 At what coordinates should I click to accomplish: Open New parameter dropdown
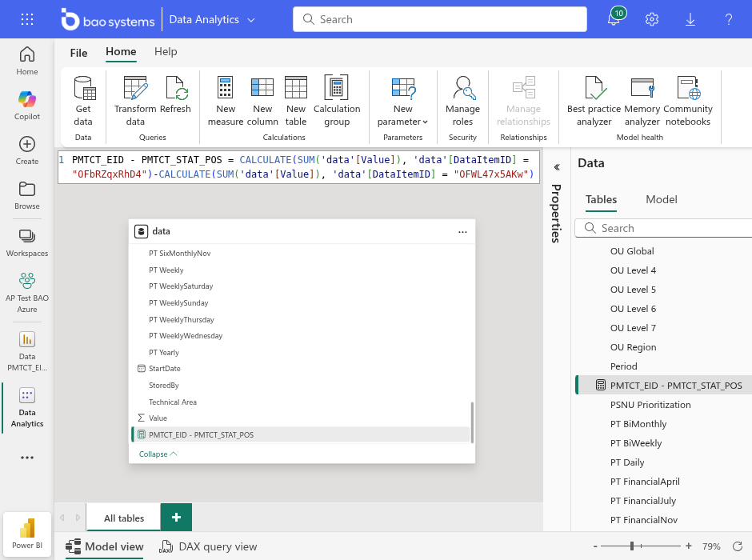pos(403,101)
